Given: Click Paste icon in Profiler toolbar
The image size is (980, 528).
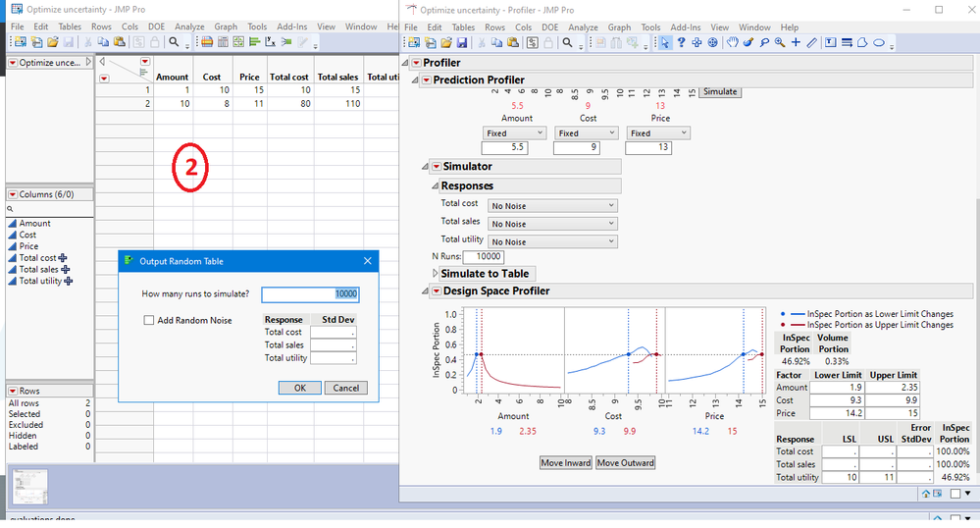Looking at the screenshot, I should coord(512,42).
